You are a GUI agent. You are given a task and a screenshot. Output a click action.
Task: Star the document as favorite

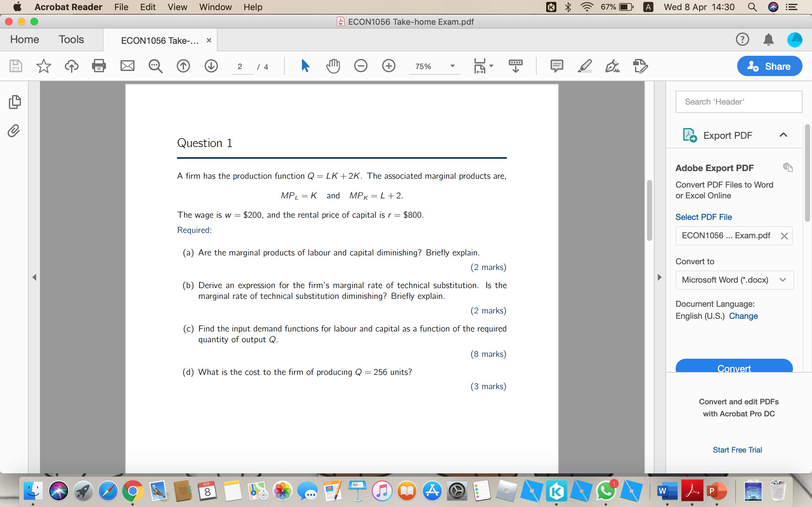pyautogui.click(x=44, y=66)
